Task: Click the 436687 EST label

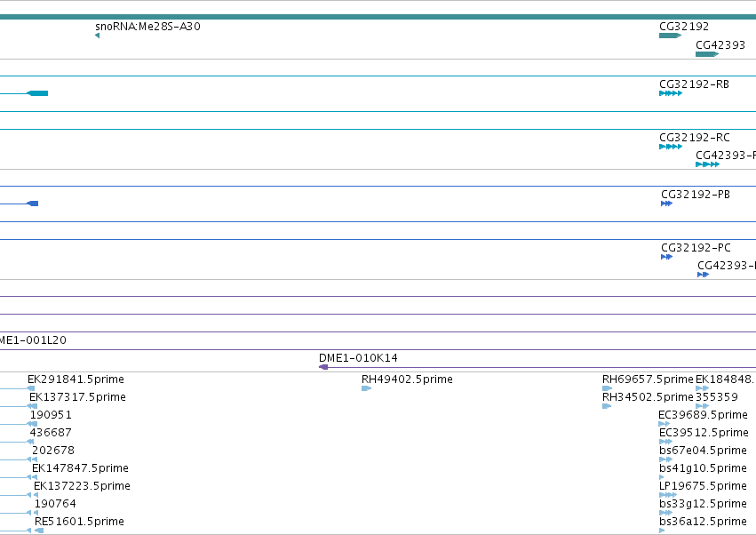Action: (51, 433)
